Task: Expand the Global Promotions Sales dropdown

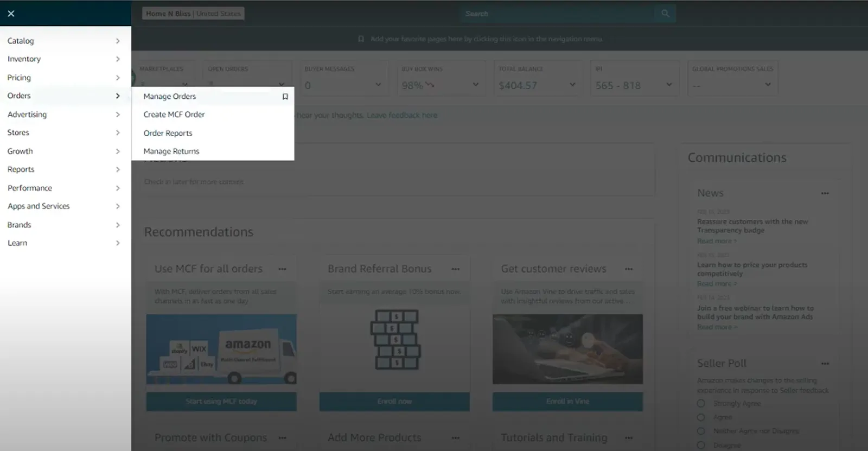Action: pyautogui.click(x=768, y=85)
